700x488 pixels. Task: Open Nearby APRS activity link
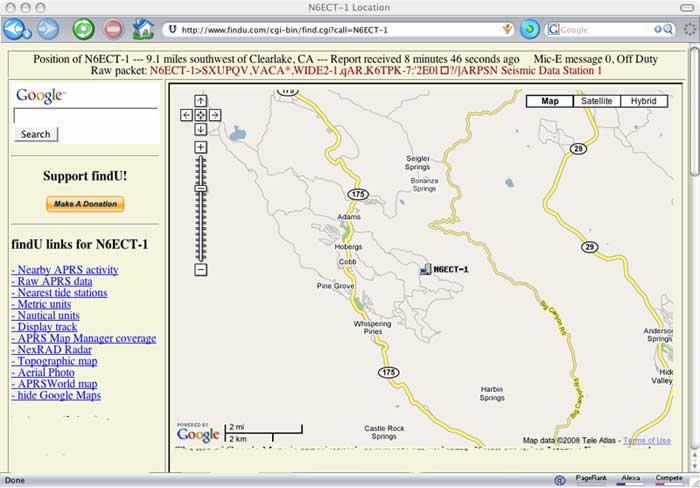pyautogui.click(x=65, y=270)
